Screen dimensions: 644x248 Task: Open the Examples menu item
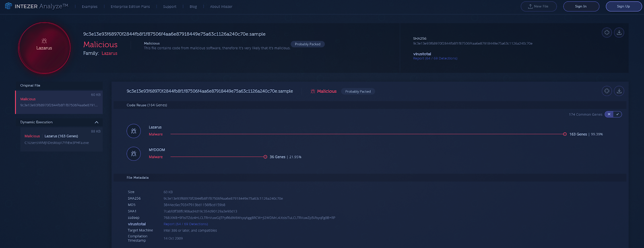(89, 7)
